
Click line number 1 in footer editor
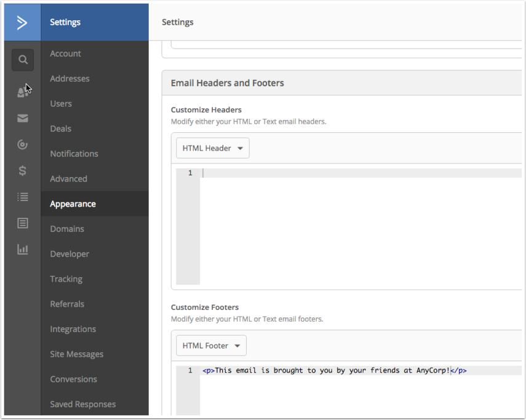pos(190,370)
